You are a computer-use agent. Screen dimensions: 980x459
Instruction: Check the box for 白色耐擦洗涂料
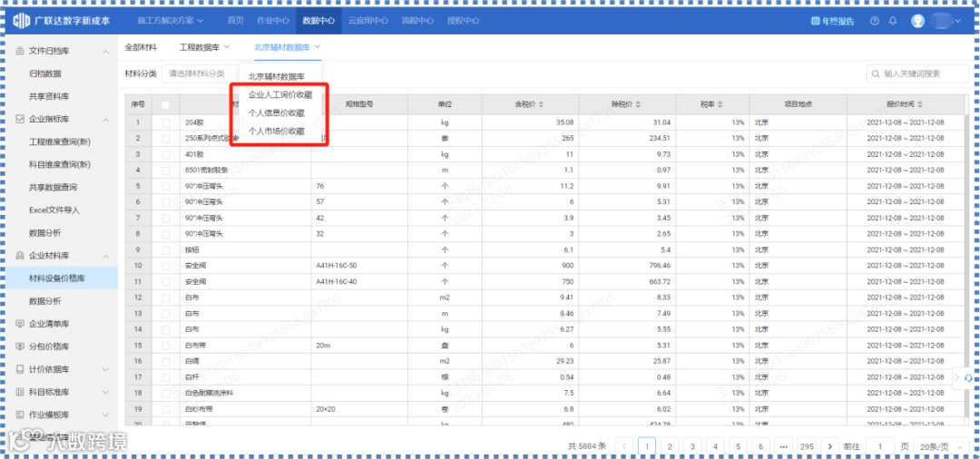166,393
